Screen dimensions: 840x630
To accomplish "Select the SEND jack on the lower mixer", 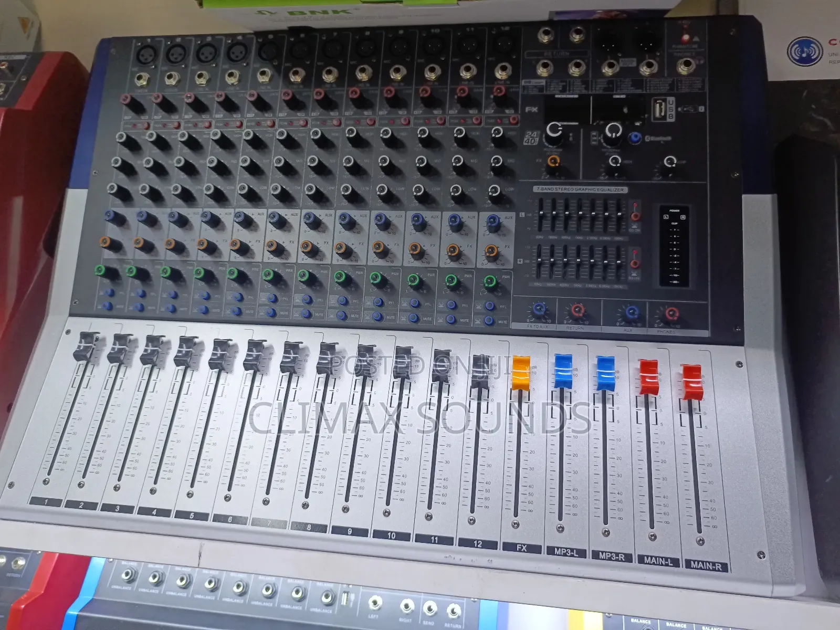I will point(430,608).
